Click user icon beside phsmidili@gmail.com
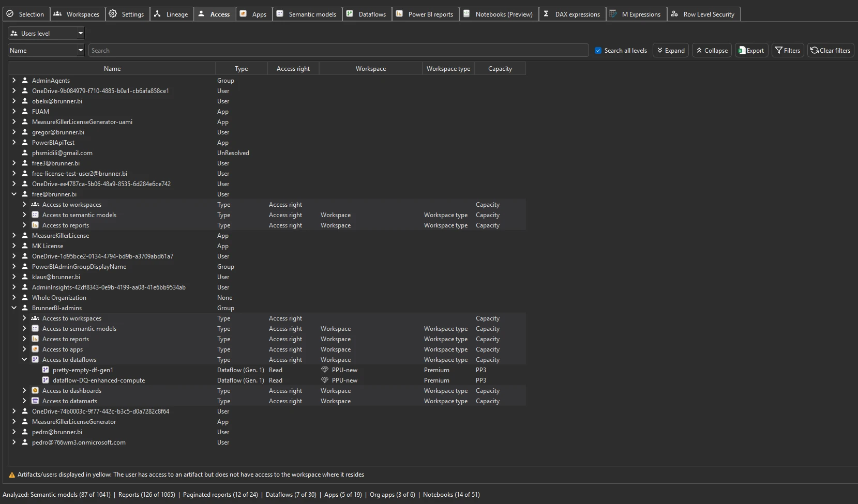The height and width of the screenshot is (504, 858). tap(25, 152)
